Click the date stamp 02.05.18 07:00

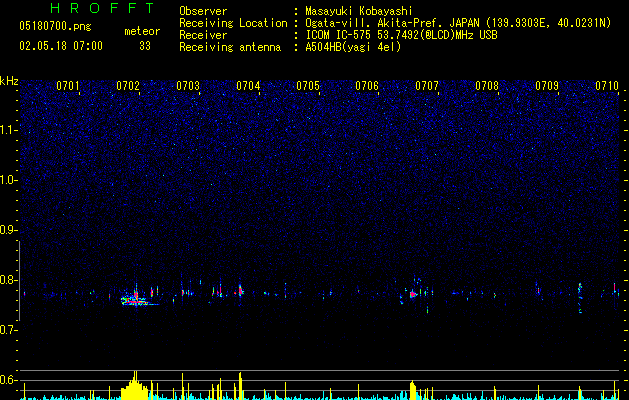pos(61,46)
